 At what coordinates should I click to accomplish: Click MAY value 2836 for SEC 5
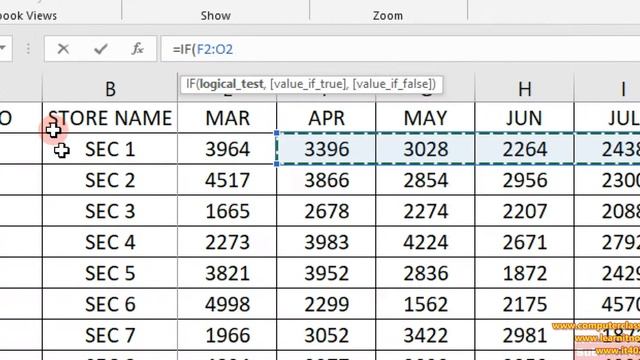tap(425, 273)
